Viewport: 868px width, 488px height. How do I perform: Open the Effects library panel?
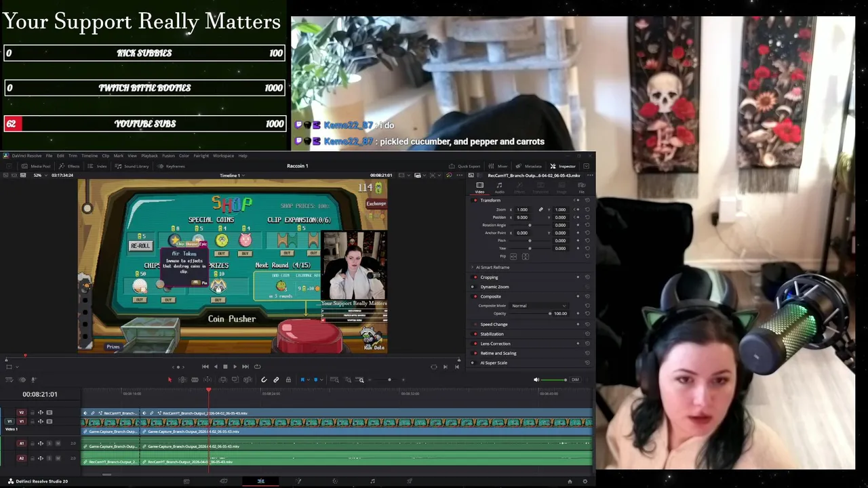point(69,166)
